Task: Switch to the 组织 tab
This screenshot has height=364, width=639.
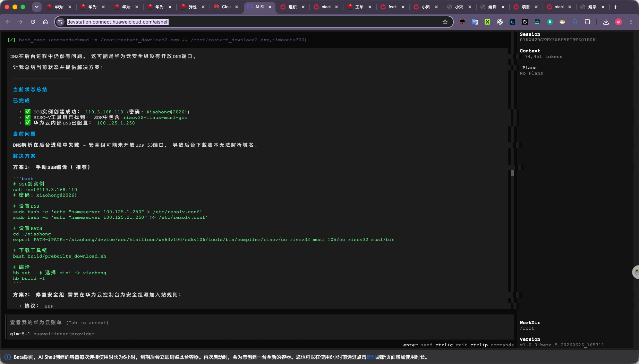Action: [x=292, y=7]
